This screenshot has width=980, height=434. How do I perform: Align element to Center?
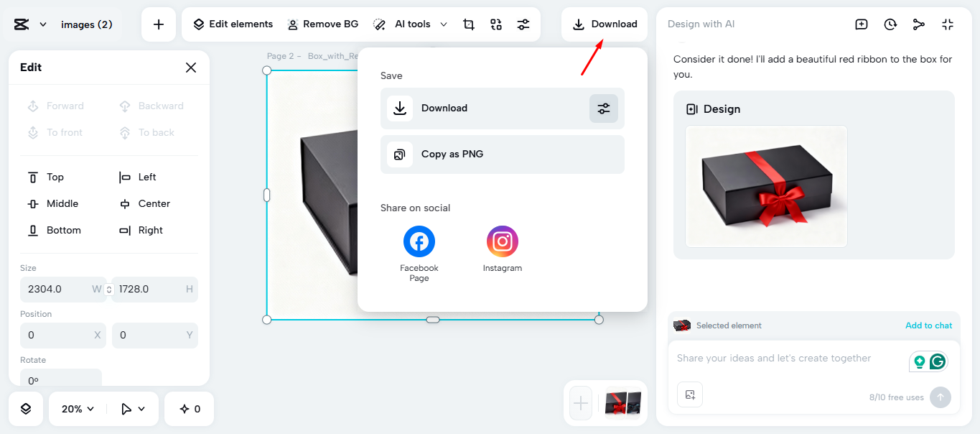tap(144, 204)
